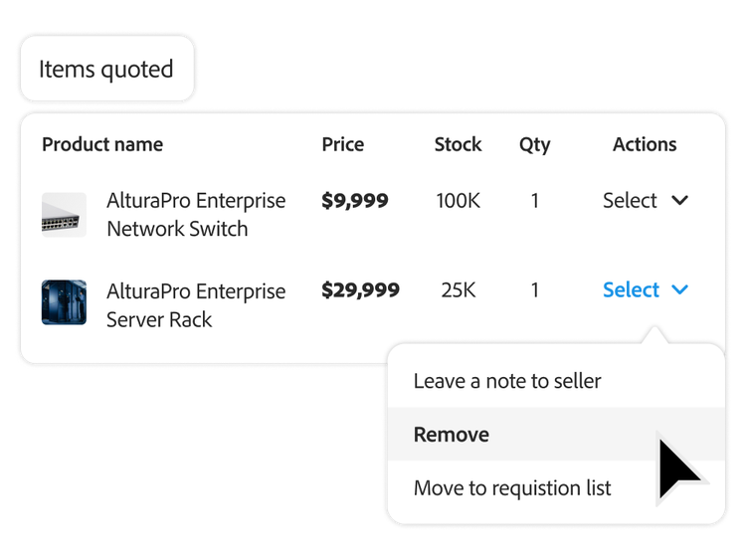
Task: Click the Network Switch quantity value
Action: coord(535,201)
